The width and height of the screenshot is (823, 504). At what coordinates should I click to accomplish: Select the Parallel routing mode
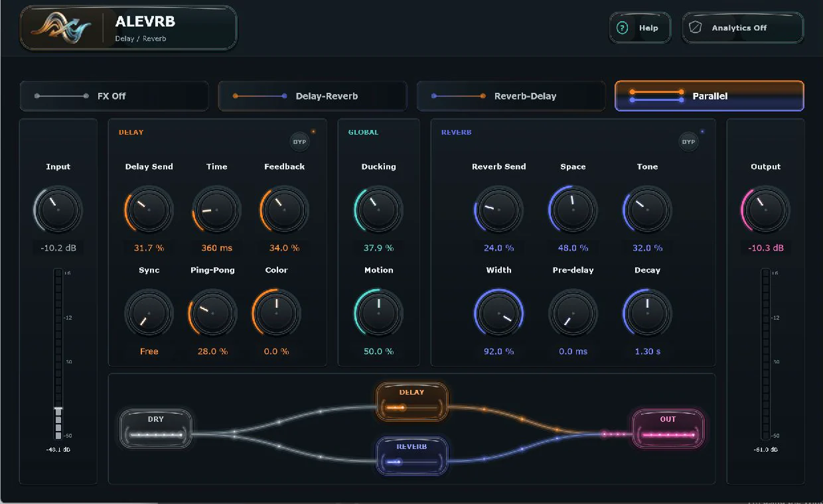(710, 96)
